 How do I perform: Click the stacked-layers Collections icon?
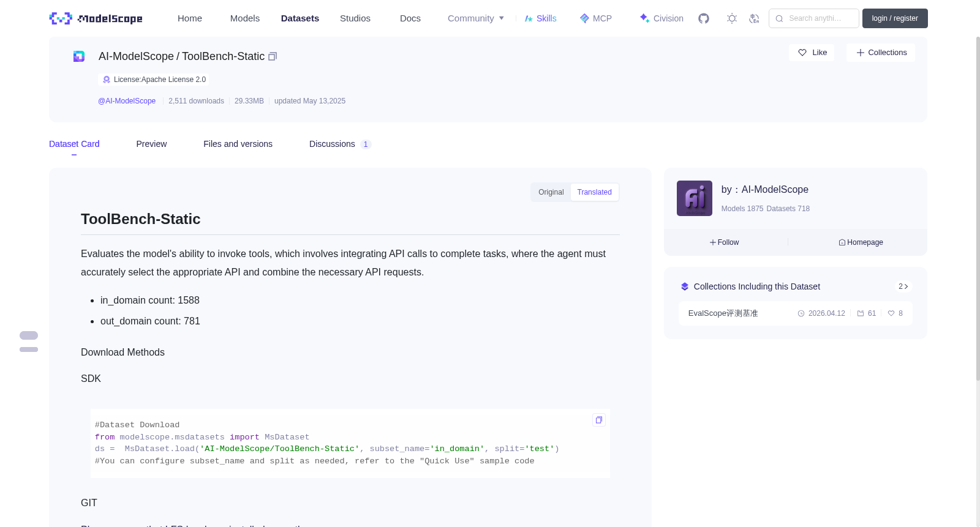click(685, 286)
